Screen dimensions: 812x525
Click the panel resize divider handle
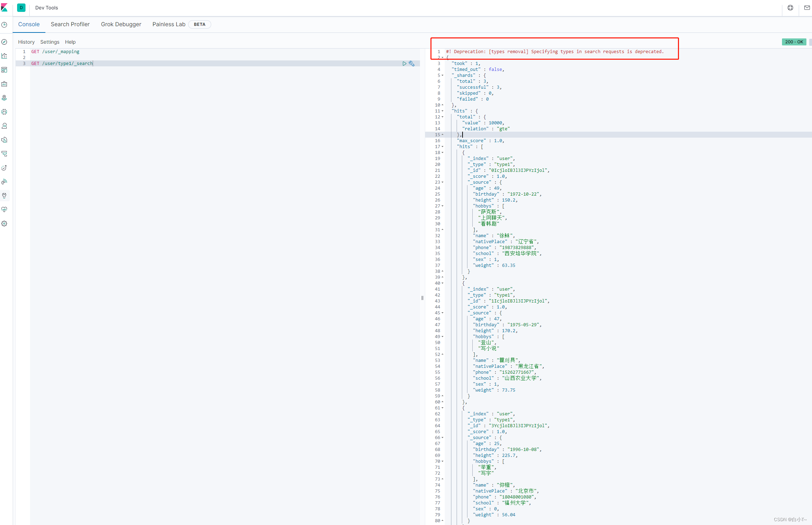click(x=422, y=298)
